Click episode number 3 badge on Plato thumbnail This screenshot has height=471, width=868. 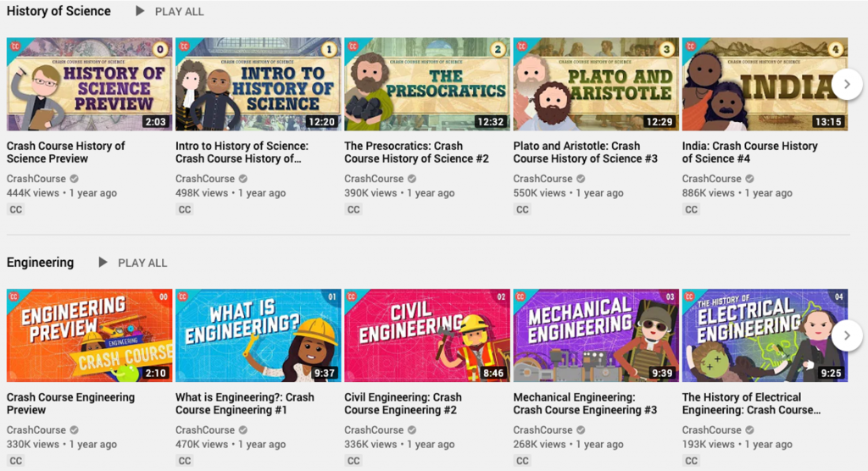coord(666,50)
